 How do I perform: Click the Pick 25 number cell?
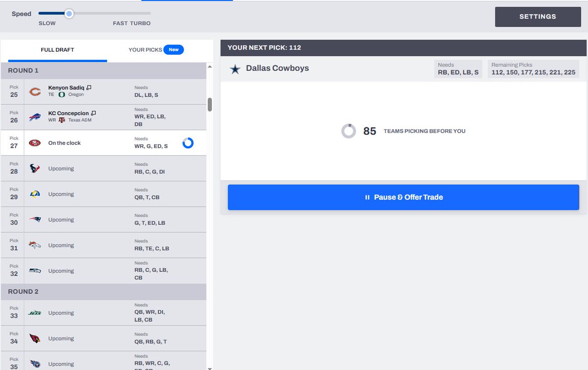(14, 92)
